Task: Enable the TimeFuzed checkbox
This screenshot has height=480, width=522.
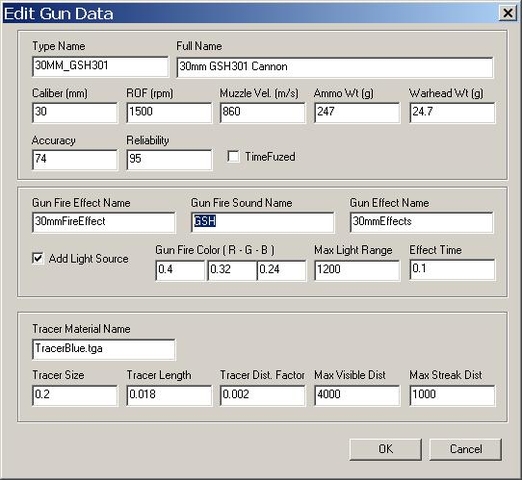Action: coord(233,156)
